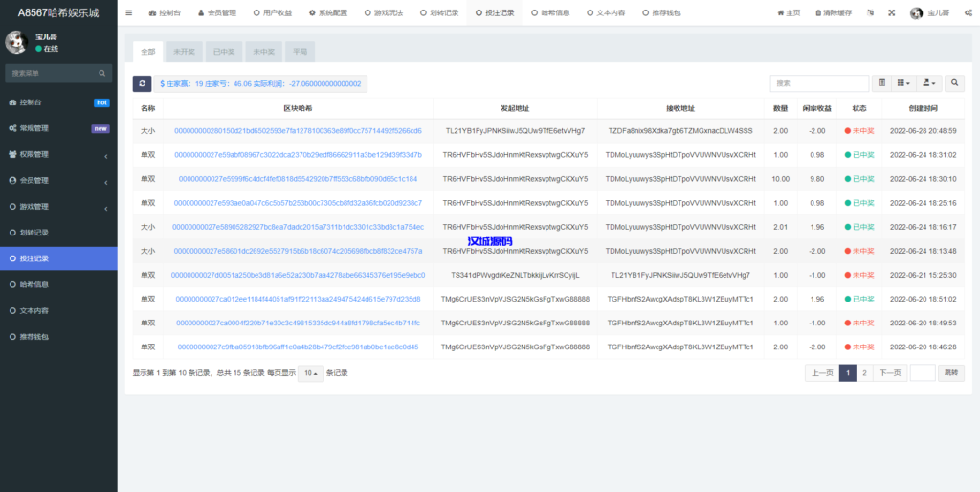Open block hash link ending f33d7b
The width and height of the screenshot is (980, 492).
(x=299, y=154)
